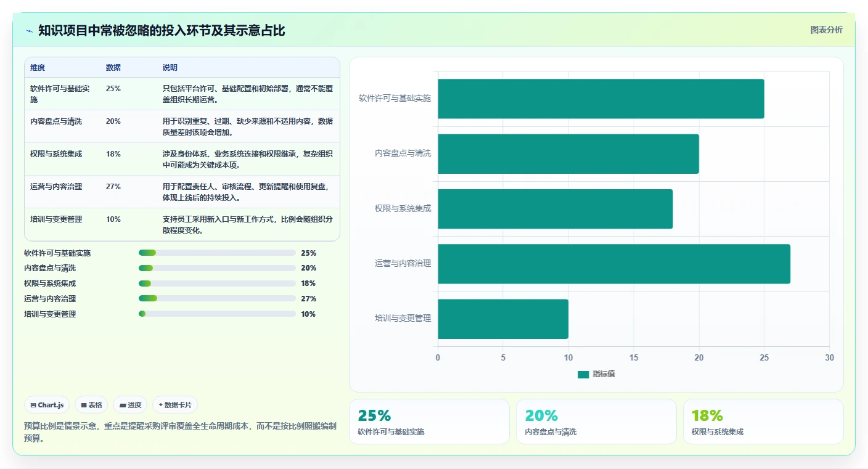The image size is (868, 469).
Task: Open the 18% 权限与系统集成 data card
Action: [x=763, y=422]
